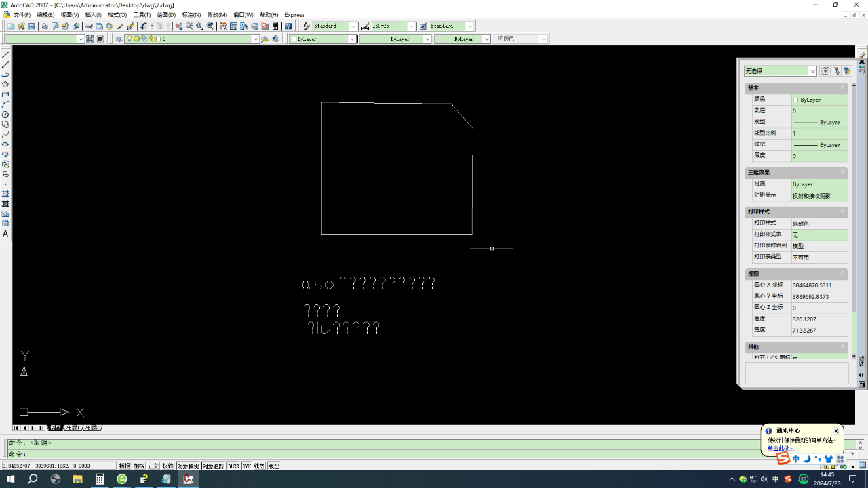Close the properties palette with X
868x488 pixels.
[862, 62]
